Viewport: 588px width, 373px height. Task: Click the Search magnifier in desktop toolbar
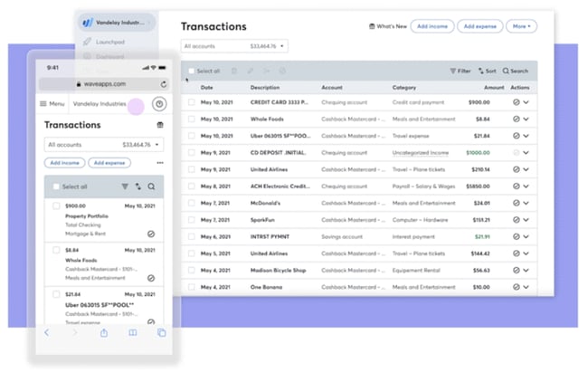506,71
